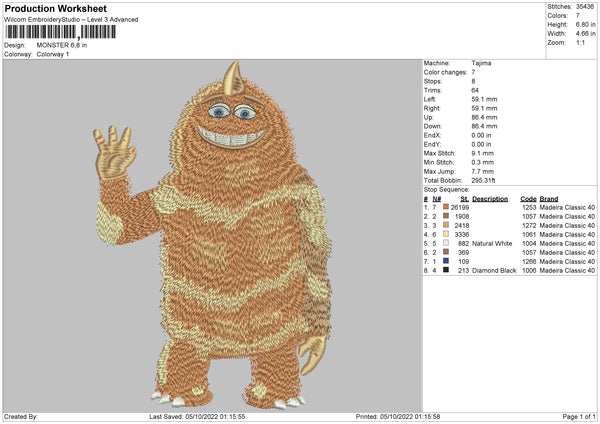Image resolution: width=600 pixels, height=424 pixels.
Task: Click the pale yellow swatch for code 1061
Action: pyautogui.click(x=446, y=234)
